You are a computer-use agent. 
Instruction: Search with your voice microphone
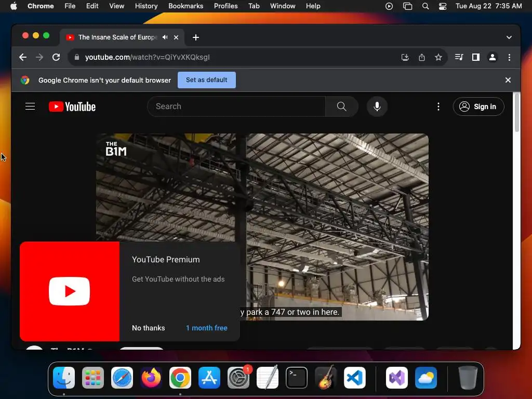pos(377,107)
